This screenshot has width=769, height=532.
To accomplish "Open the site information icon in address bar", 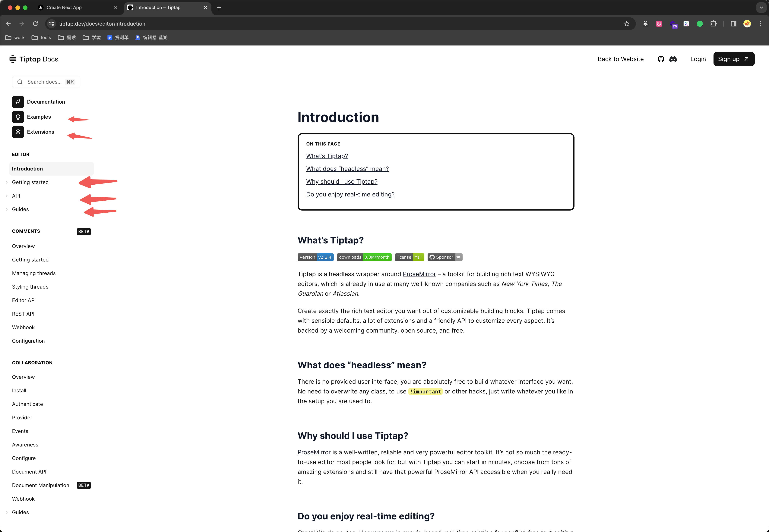I will (x=51, y=24).
